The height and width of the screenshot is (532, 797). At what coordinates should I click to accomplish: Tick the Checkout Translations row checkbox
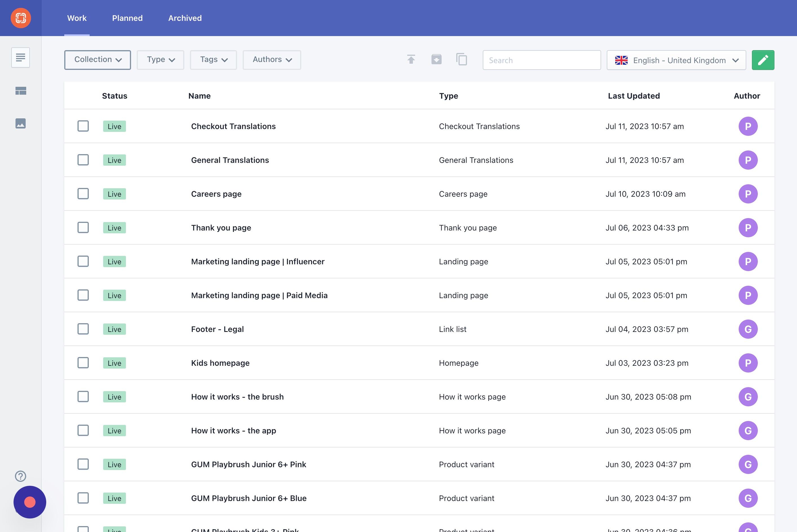(83, 126)
